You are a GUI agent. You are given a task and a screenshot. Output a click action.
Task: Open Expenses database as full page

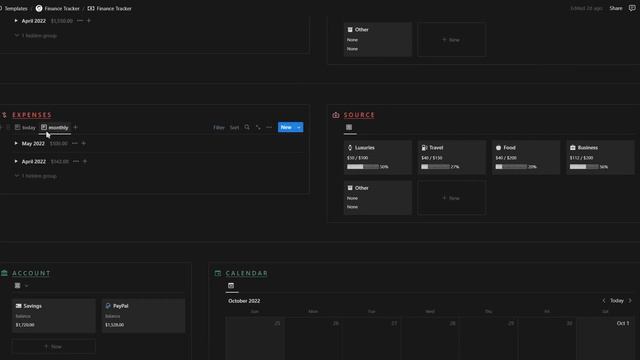(258, 127)
